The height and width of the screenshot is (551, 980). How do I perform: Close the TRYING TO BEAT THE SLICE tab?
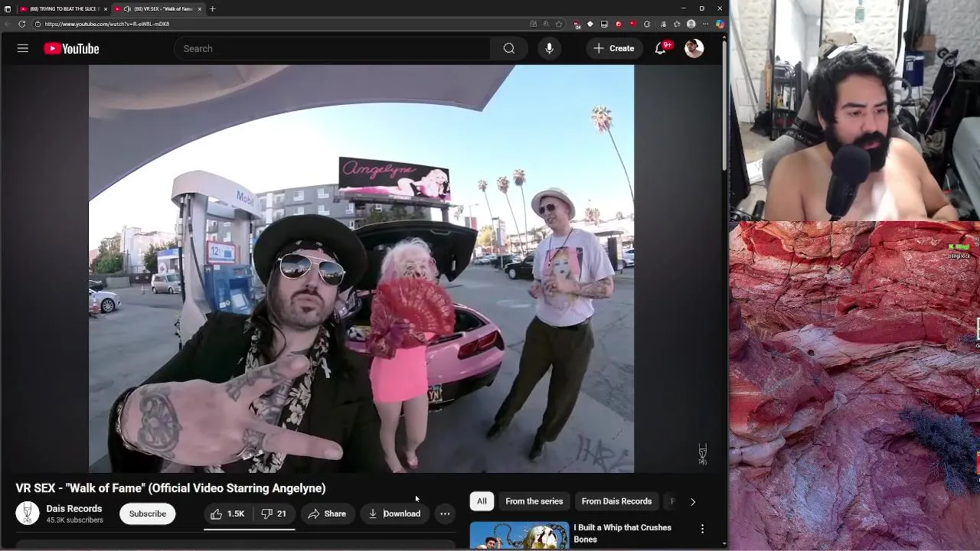(x=106, y=8)
